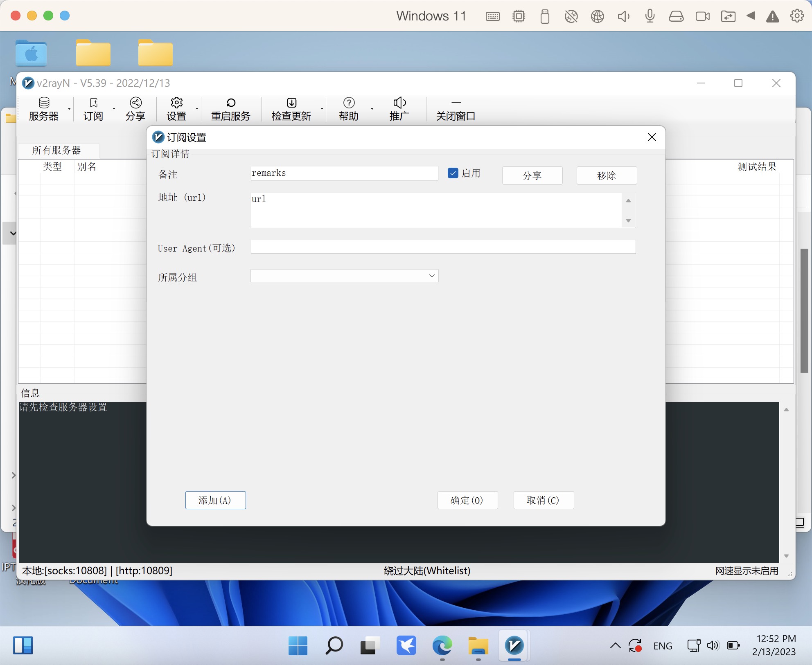
Task: Open dropdown arrow beside 检查更新
Action: tap(322, 109)
